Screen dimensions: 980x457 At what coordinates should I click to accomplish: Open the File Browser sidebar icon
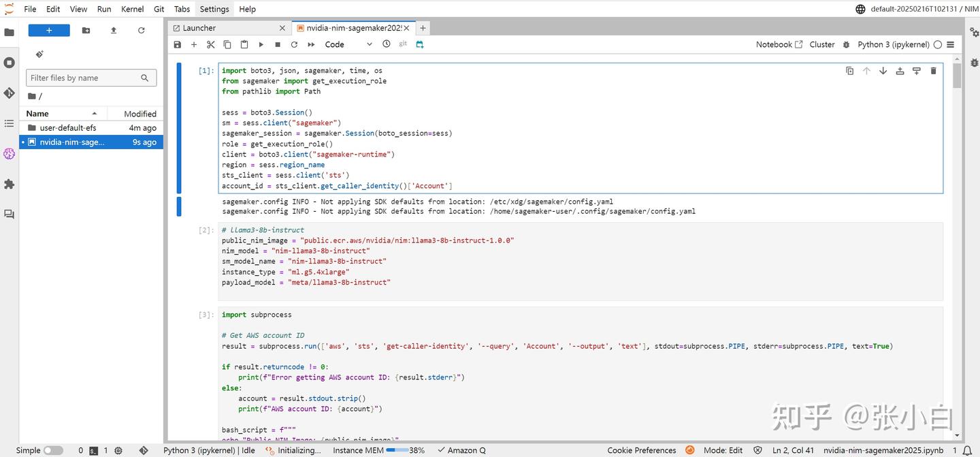tap(9, 32)
